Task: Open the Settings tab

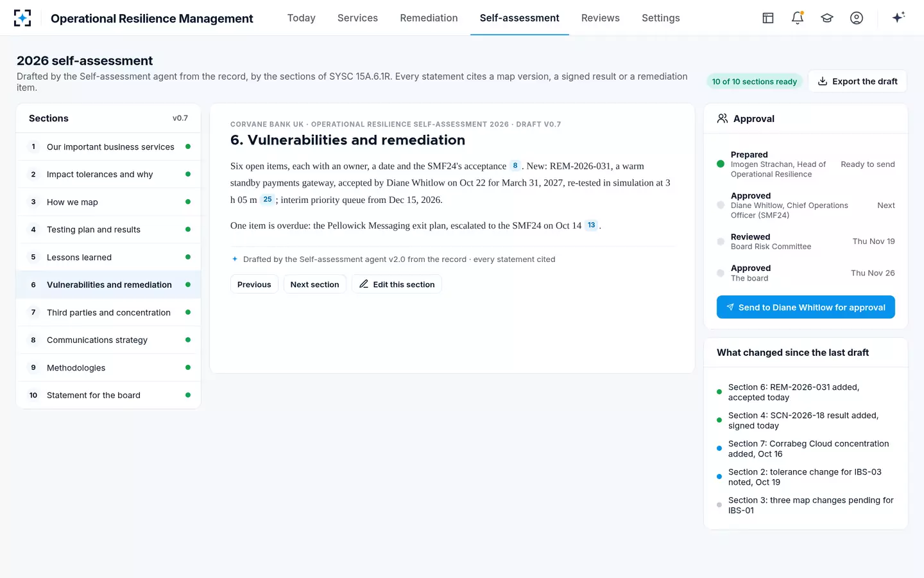Action: tap(661, 18)
